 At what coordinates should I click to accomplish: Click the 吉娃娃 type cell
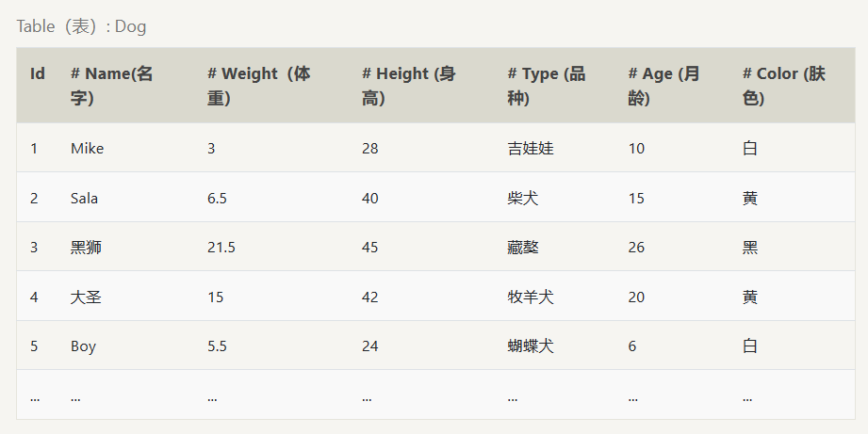coord(530,149)
